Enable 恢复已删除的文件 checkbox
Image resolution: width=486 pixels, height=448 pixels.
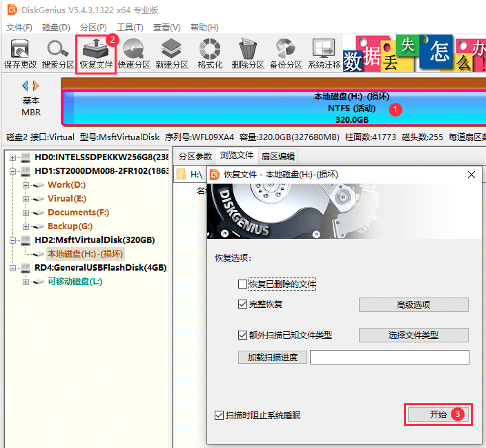pos(242,284)
